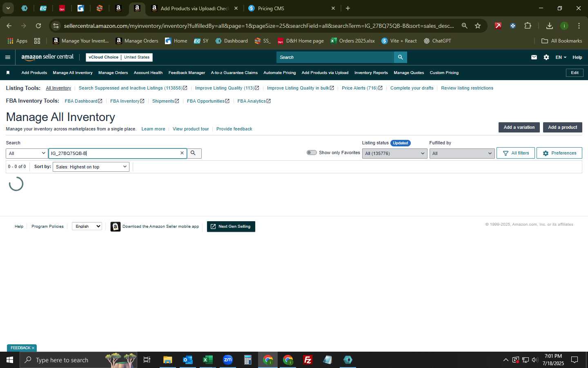Viewport: 588px width, 368px height.
Task: Bookmark this page with star icon
Action: [477, 26]
